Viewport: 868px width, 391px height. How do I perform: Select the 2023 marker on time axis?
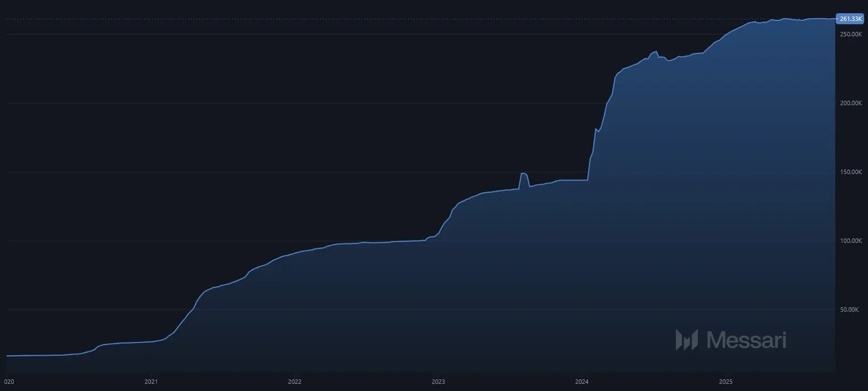438,381
